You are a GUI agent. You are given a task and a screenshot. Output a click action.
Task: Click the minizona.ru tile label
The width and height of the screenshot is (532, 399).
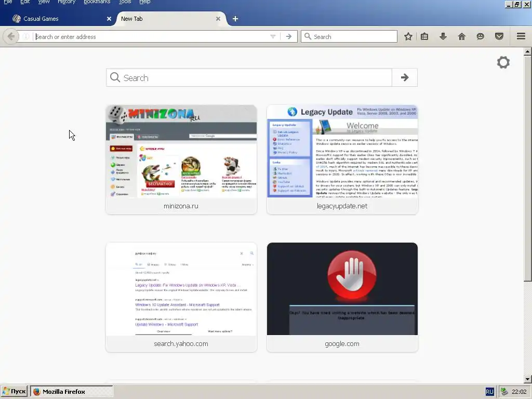click(x=181, y=206)
